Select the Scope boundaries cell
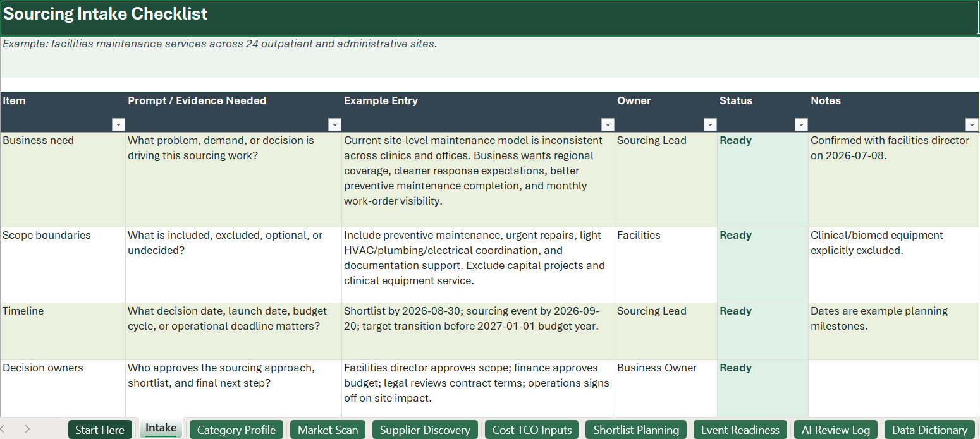 point(63,265)
